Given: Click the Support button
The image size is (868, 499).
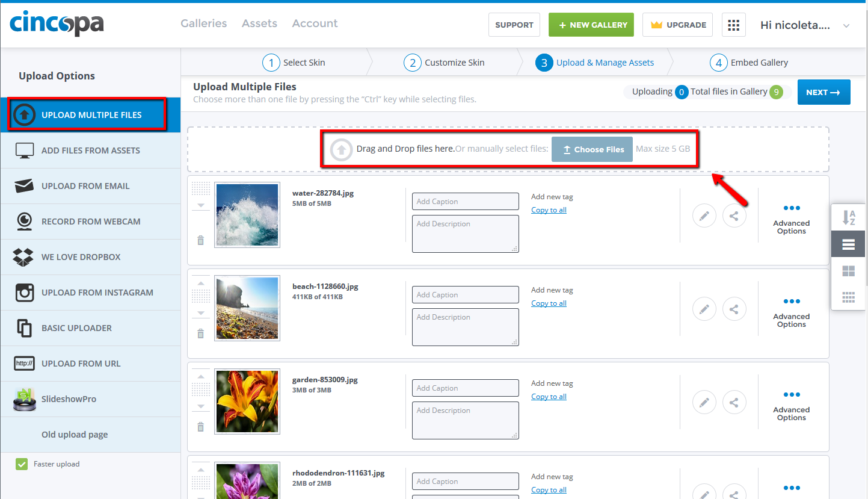Looking at the screenshot, I should (514, 25).
